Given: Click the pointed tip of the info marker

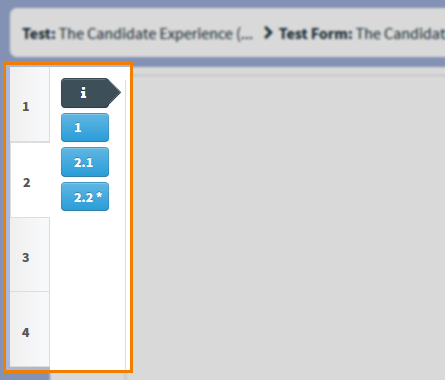Looking at the screenshot, I should (x=115, y=93).
